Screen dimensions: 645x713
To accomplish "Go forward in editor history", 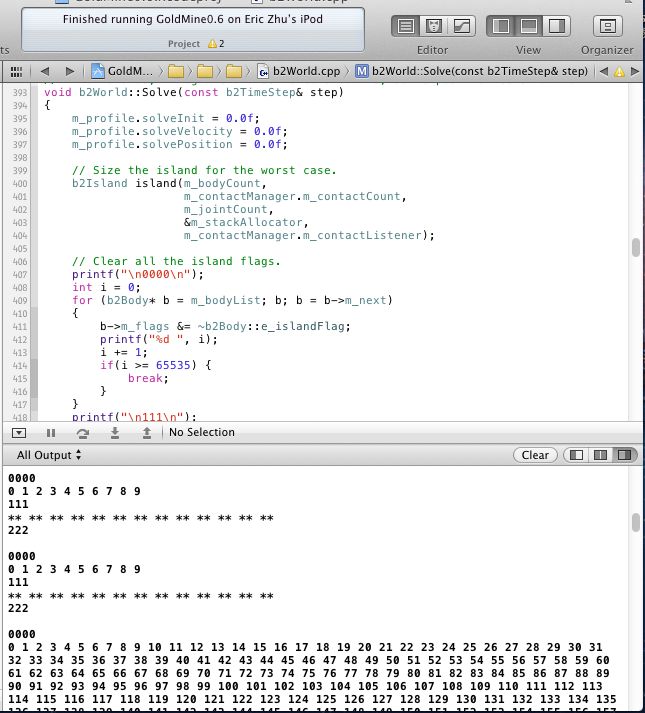I will click(70, 71).
